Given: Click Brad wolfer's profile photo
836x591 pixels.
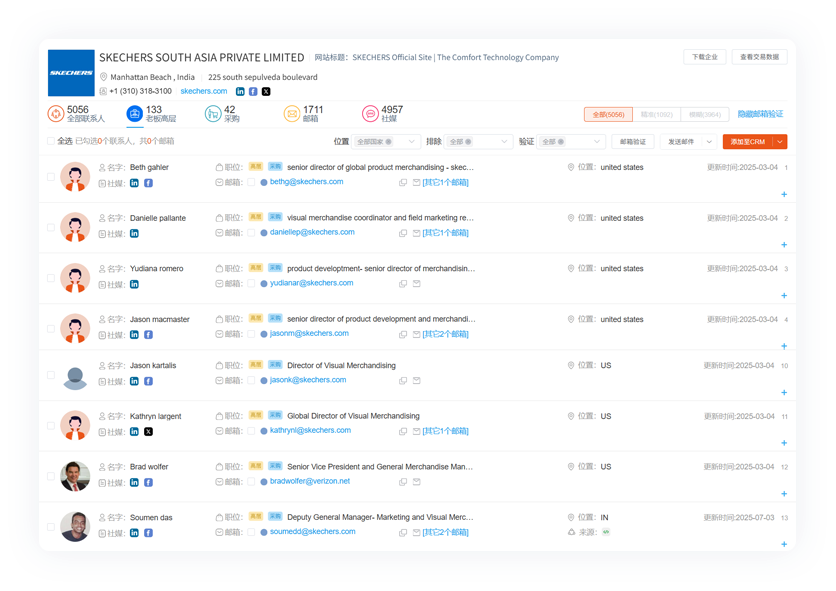Looking at the screenshot, I should click(x=75, y=476).
